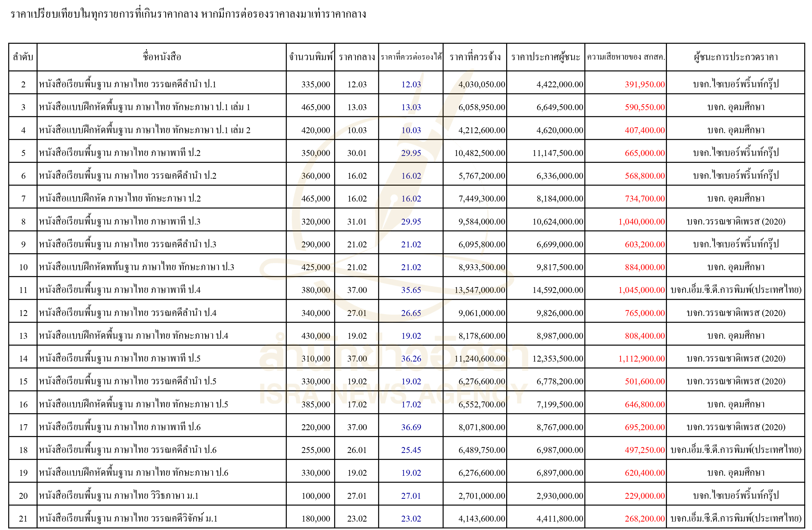Click the row number 21 cell
This screenshot has height=530, width=812.
(23, 518)
